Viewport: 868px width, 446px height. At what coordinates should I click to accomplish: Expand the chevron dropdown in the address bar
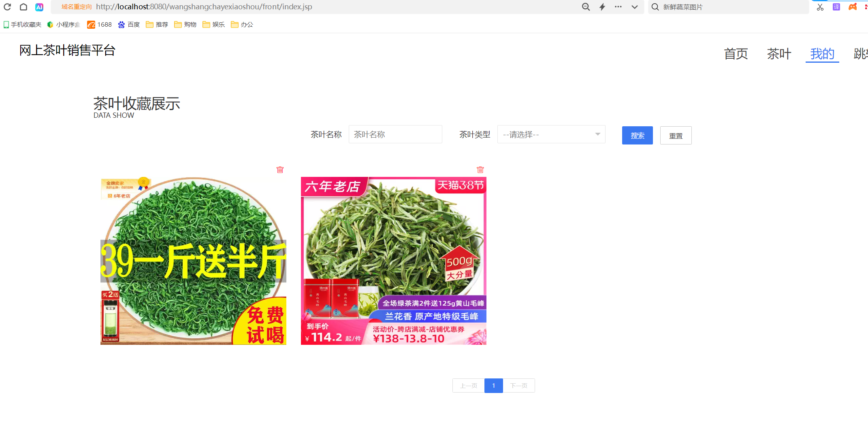click(x=634, y=7)
